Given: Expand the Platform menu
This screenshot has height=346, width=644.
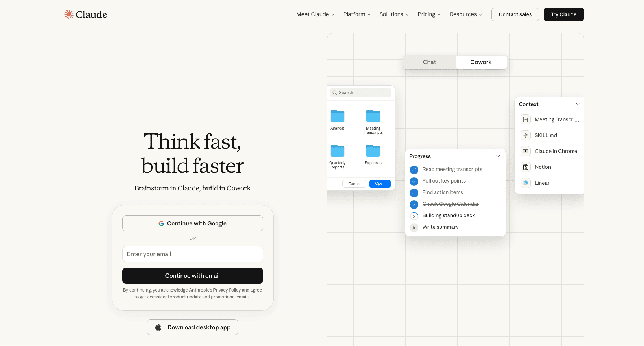Looking at the screenshot, I should [357, 14].
